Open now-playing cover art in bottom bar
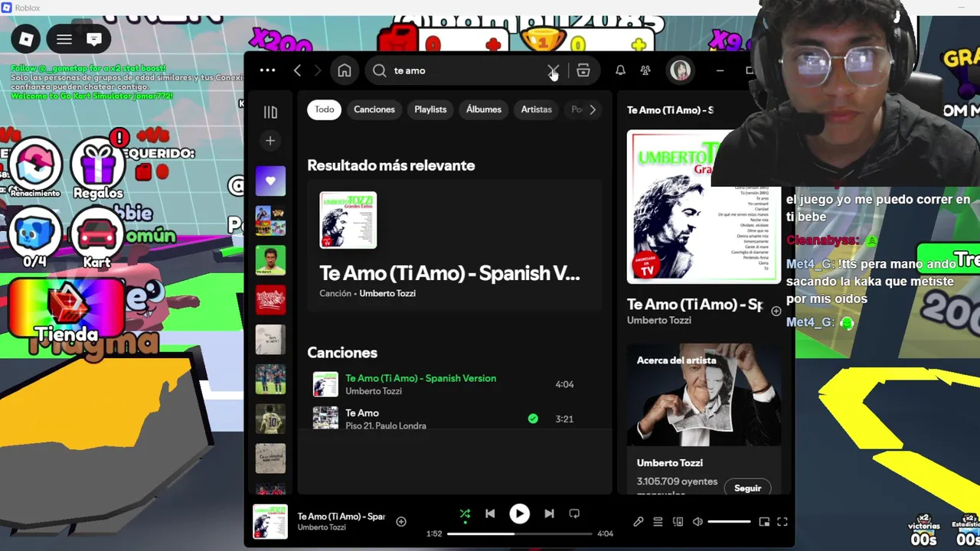980x551 pixels. [270, 521]
